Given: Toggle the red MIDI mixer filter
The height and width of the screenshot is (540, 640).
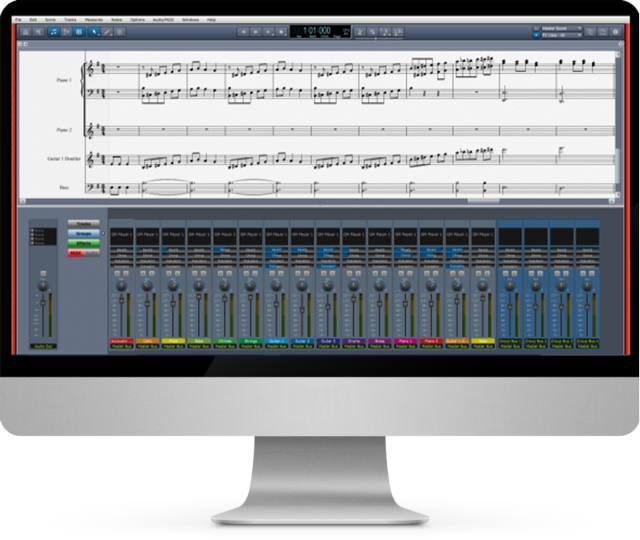Looking at the screenshot, I should 78,253.
